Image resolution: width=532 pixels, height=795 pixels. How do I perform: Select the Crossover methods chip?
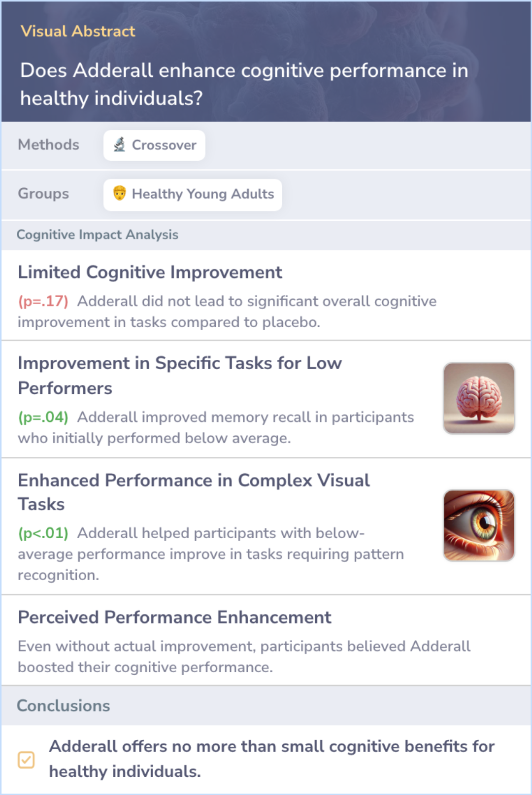tap(154, 145)
